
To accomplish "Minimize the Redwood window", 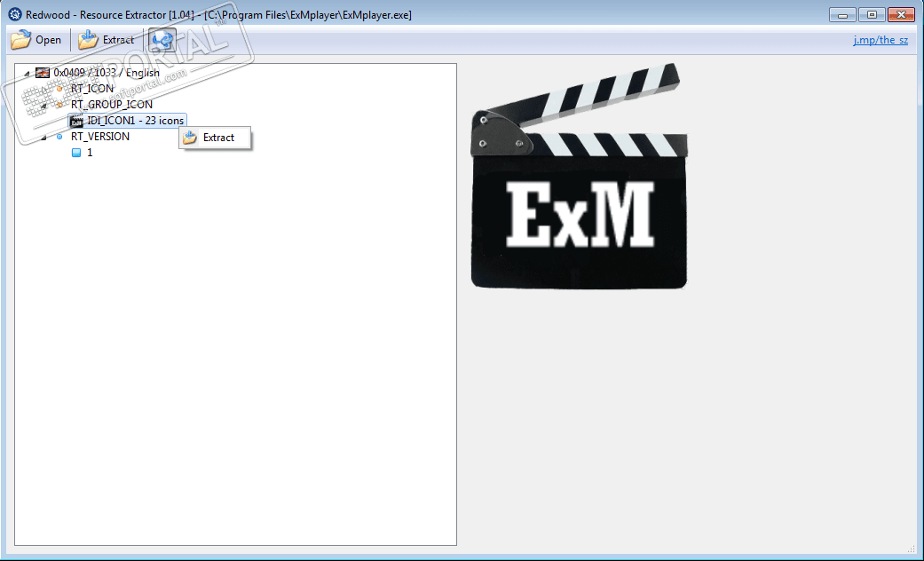I will [842, 15].
